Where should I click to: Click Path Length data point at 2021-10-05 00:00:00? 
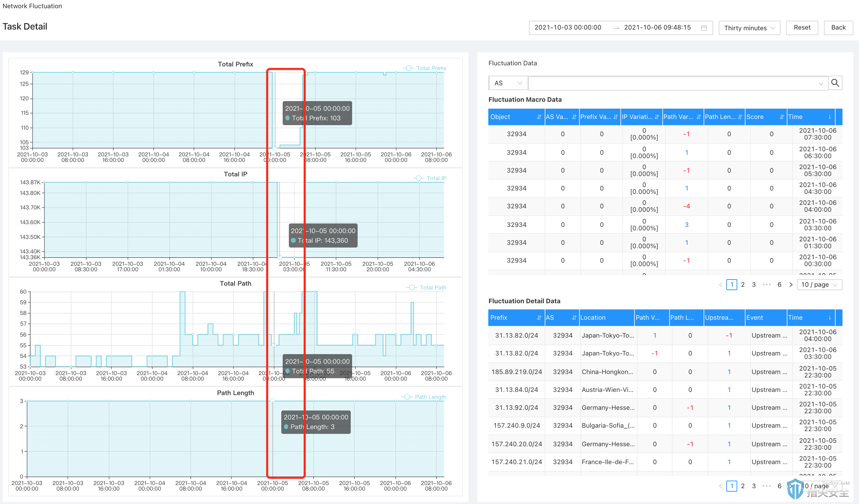point(272,401)
